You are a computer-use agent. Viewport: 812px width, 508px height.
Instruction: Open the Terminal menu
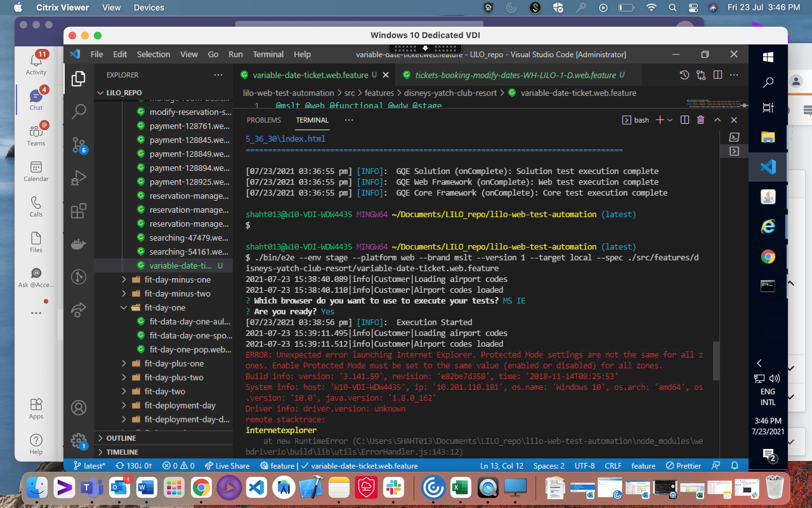click(268, 54)
